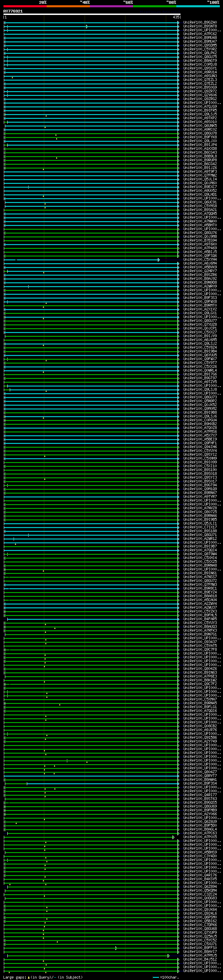
Task: Click the purple ~60% legend color band
Action: [111, 6]
